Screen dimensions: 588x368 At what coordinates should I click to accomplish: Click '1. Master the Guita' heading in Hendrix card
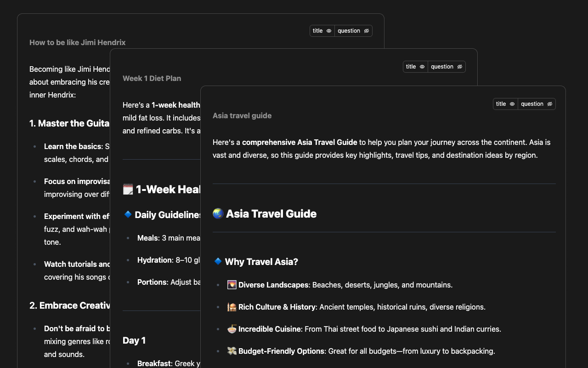(x=69, y=123)
